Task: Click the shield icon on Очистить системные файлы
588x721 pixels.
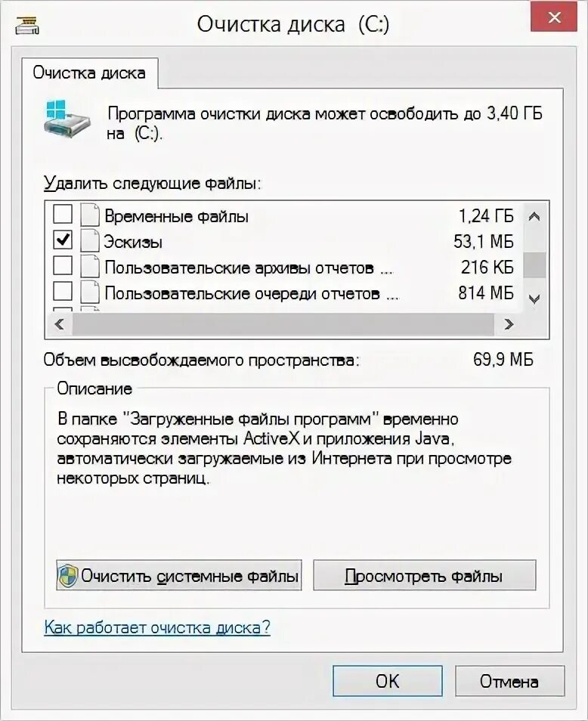Action: pos(68,575)
